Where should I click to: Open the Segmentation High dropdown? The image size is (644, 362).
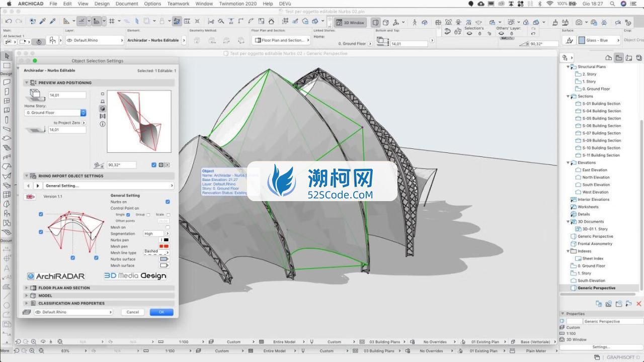156,233
